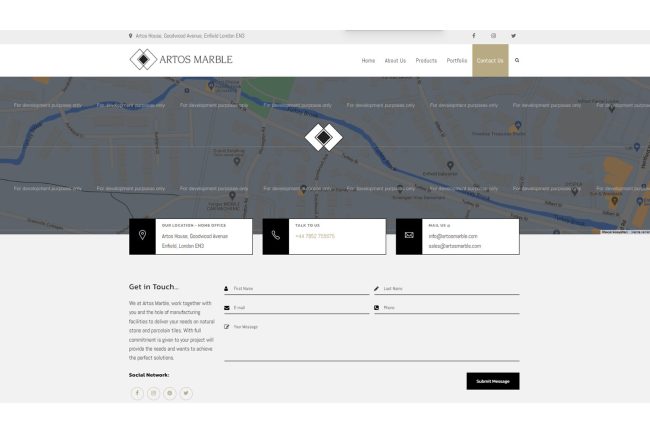Select the Contact Us tab
650x433 pixels.
pyautogui.click(x=490, y=60)
